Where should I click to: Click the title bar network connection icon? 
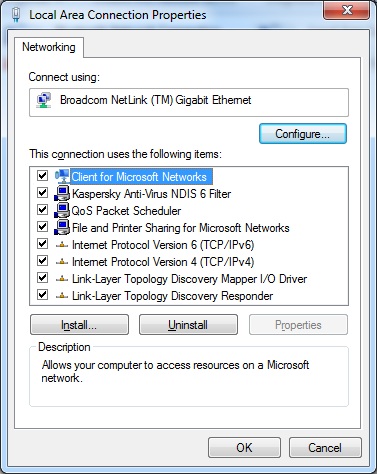coord(16,15)
